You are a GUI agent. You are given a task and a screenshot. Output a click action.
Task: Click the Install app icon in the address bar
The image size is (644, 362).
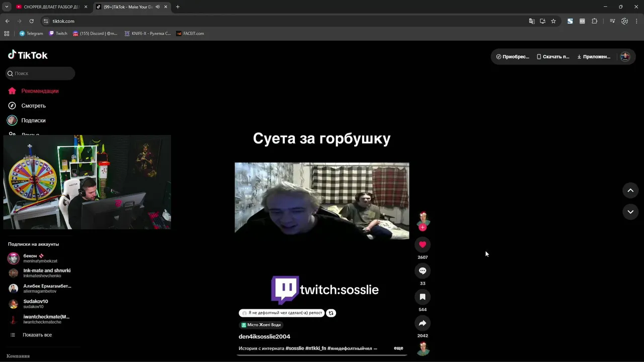click(542, 21)
